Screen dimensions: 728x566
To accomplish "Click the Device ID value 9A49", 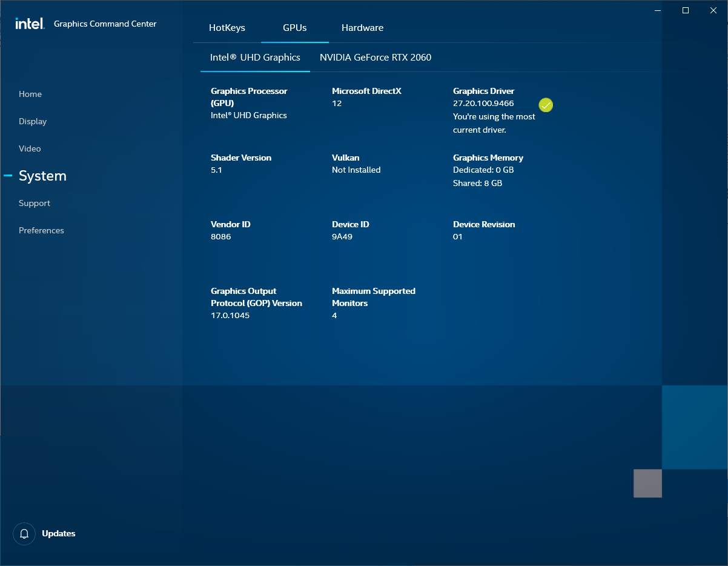I will [x=342, y=237].
